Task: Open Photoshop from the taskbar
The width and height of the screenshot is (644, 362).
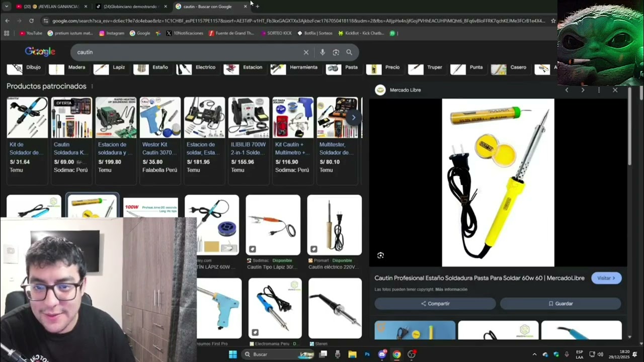Action: 367,354
